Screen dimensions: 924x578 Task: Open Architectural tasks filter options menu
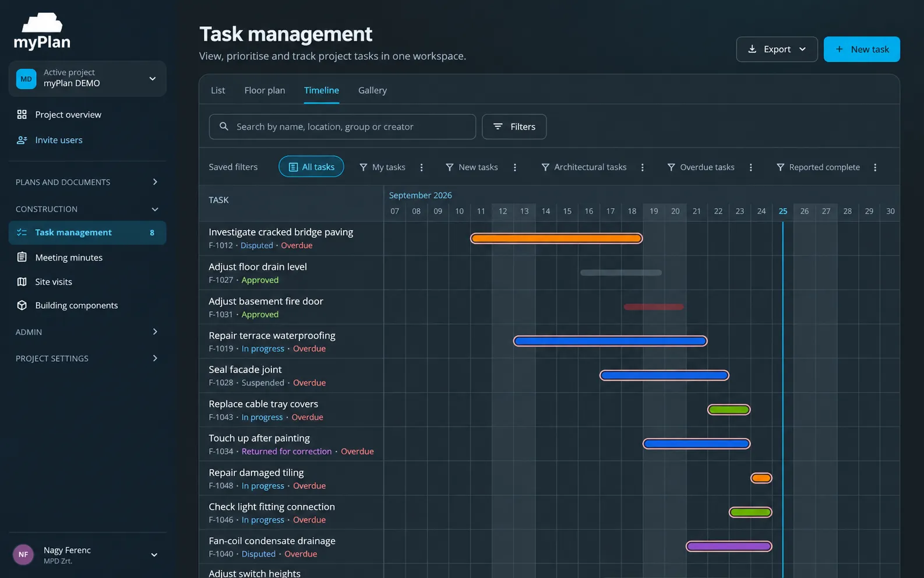coord(642,167)
